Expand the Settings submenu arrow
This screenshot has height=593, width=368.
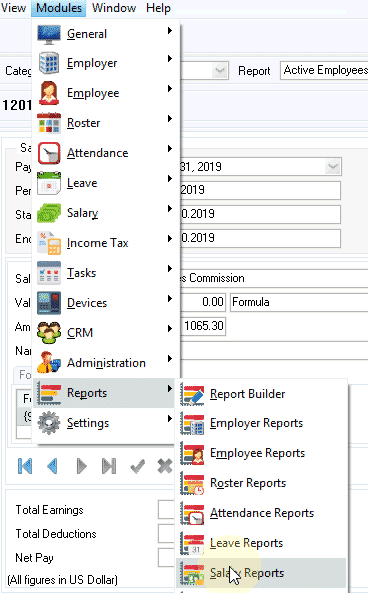click(170, 419)
